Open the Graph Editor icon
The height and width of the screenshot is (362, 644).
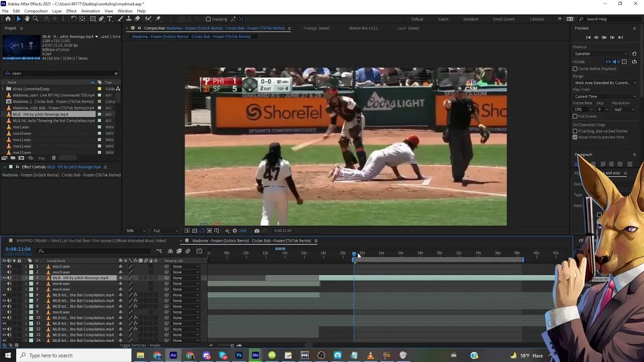(199, 251)
